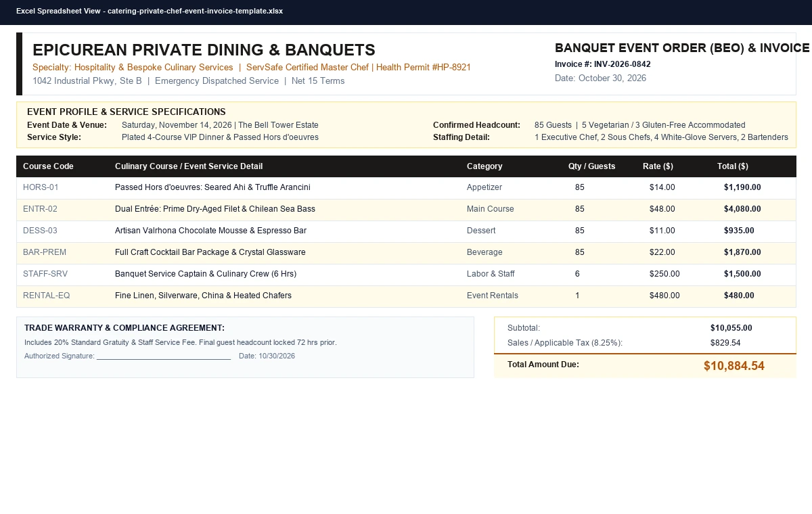The width and height of the screenshot is (812, 514).
Task: Click the Appetizer category cell
Action: tap(484, 187)
